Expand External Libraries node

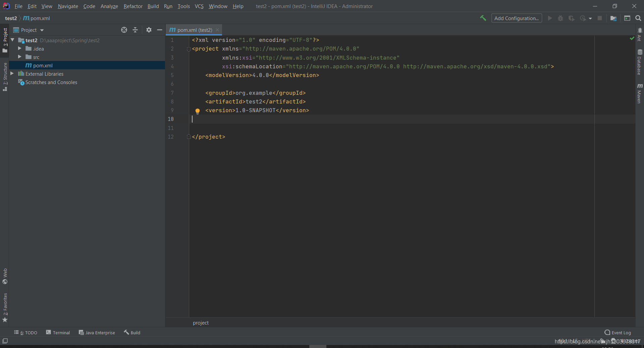point(12,73)
